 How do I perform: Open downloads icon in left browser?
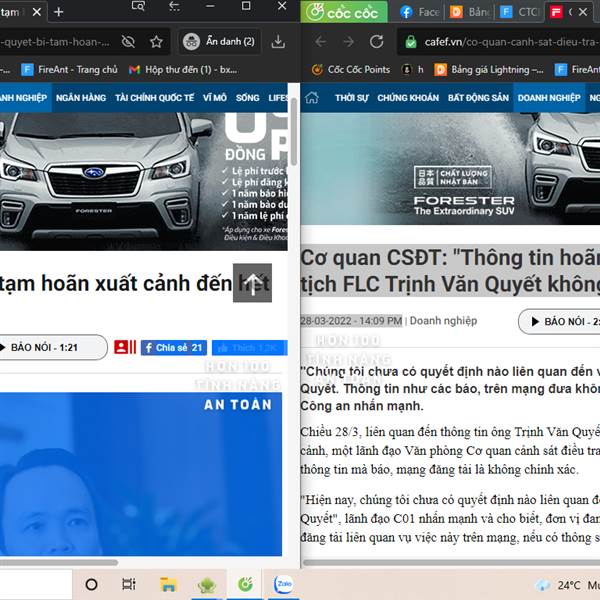(278, 41)
